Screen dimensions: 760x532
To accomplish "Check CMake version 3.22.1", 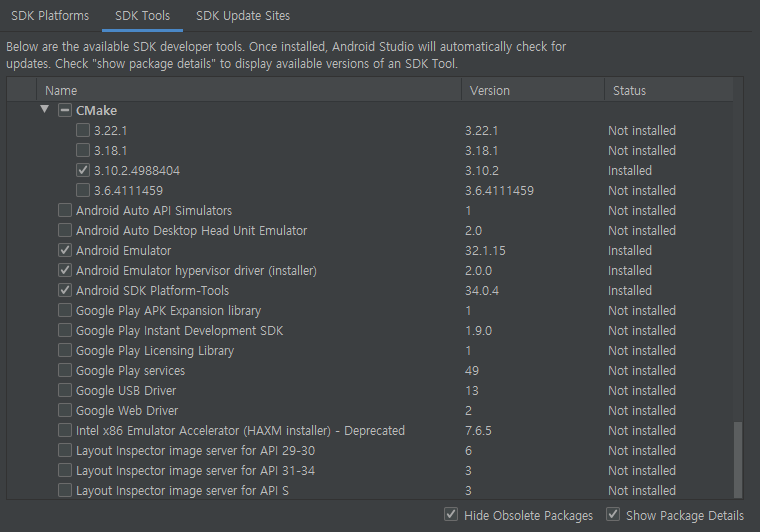I will click(83, 130).
